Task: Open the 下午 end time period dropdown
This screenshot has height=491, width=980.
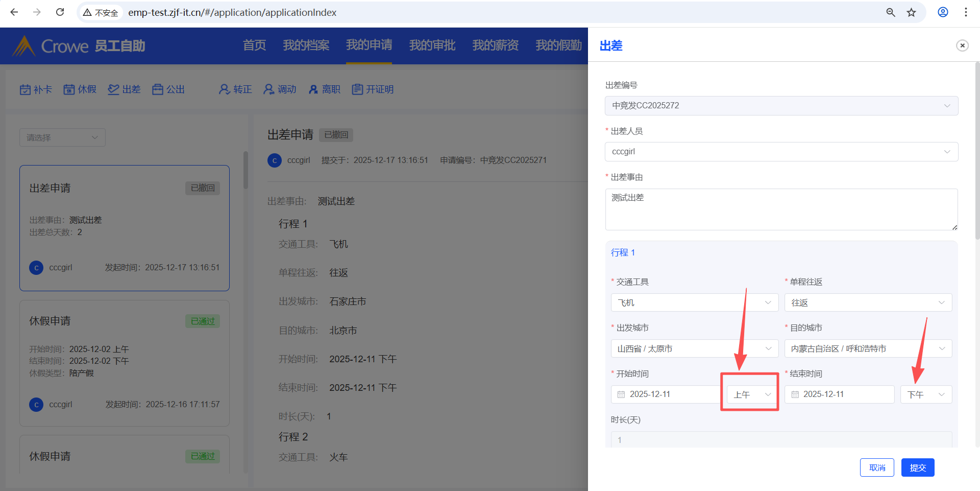Action: coord(926,394)
